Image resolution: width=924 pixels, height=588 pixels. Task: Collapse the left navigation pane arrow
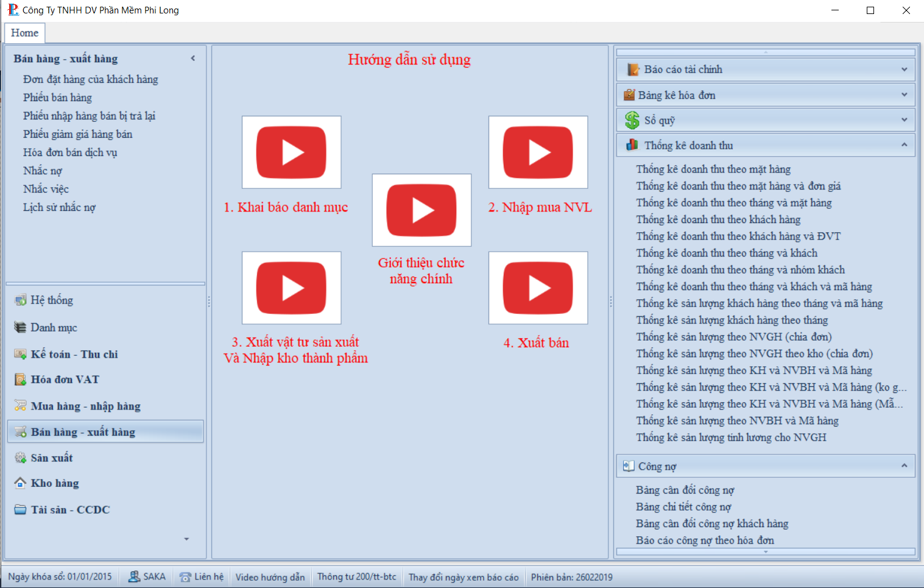[x=193, y=58]
